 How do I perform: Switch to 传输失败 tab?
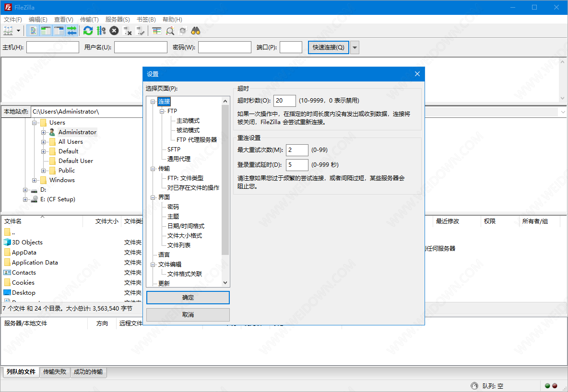(x=55, y=372)
